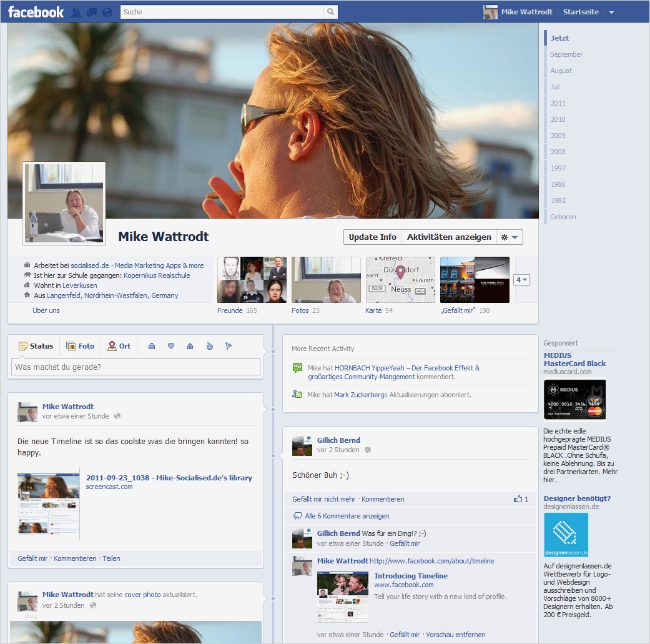Open MEDIUS MasterCard Black ad link
Viewport: 650px width, 644px height.
(x=574, y=360)
